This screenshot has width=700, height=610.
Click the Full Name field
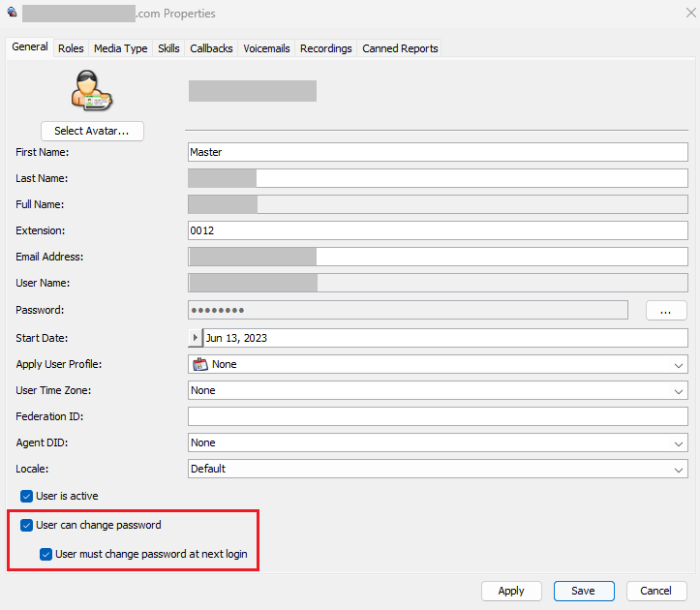(x=438, y=204)
